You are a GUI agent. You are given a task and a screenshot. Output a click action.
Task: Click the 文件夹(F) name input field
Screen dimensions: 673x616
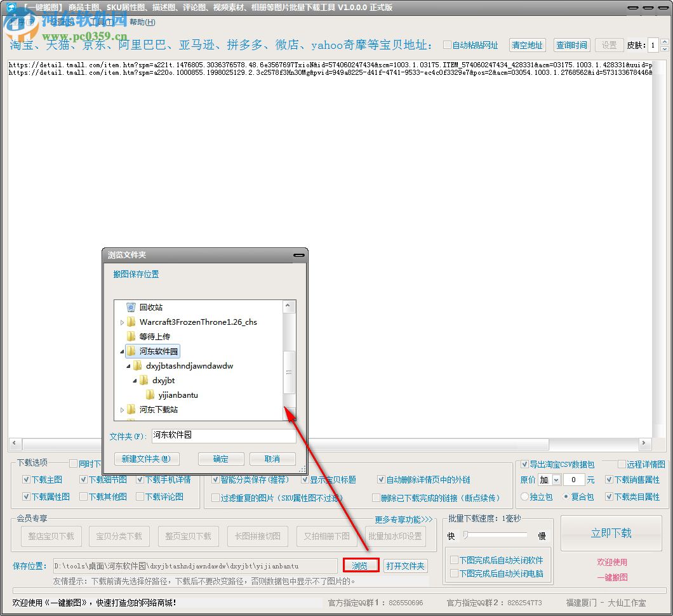223,436
